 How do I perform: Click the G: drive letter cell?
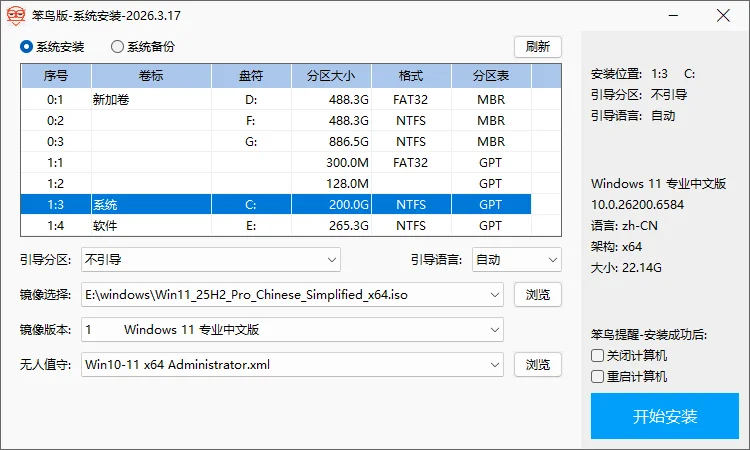(x=251, y=142)
